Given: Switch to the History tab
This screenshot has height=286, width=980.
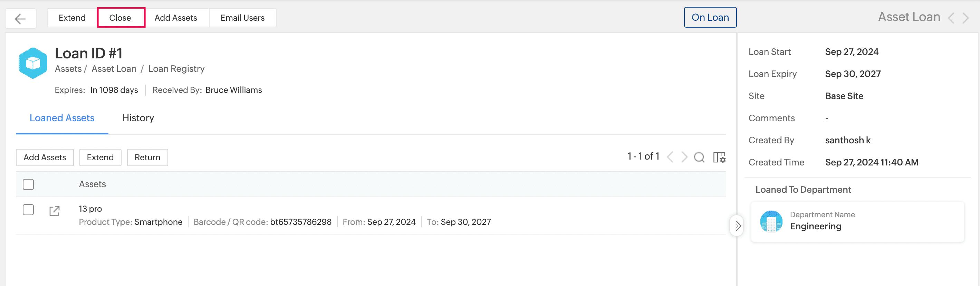Looking at the screenshot, I should click(138, 118).
